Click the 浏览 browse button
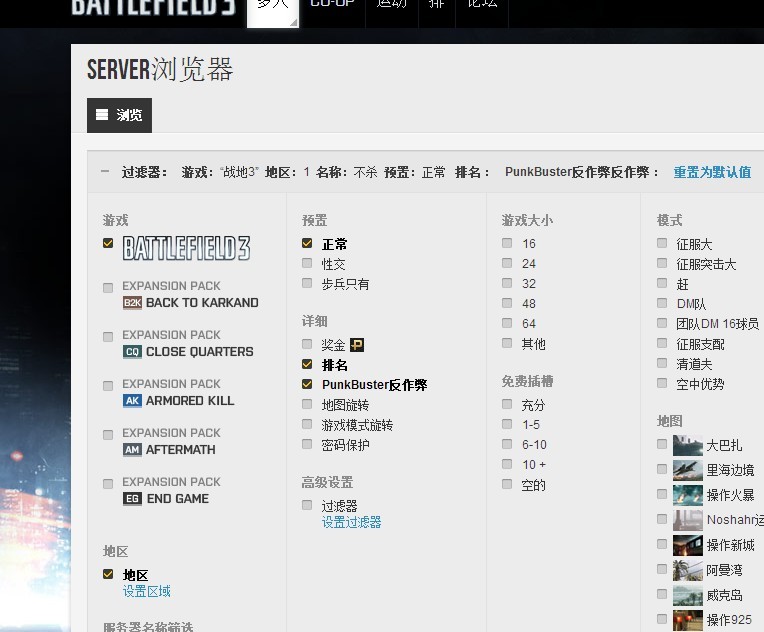 (119, 115)
